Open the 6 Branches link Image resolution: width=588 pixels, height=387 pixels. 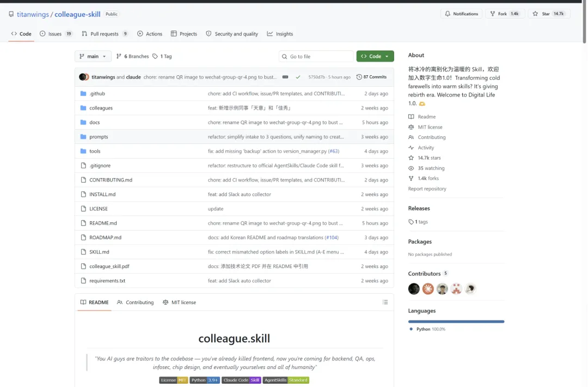pyautogui.click(x=132, y=56)
